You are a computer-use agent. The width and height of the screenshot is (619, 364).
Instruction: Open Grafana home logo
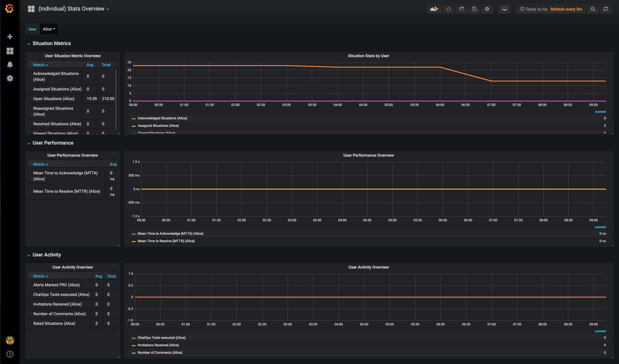(x=9, y=9)
